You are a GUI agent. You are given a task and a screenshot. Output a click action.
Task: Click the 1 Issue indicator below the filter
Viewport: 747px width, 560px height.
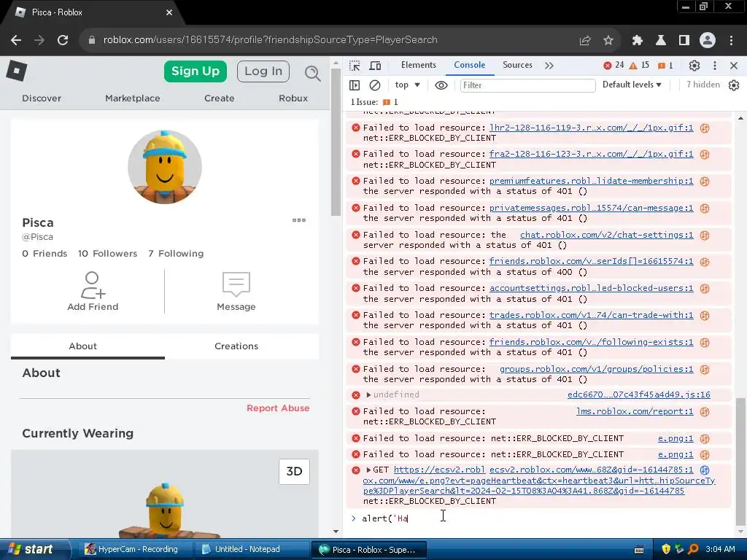point(374,102)
